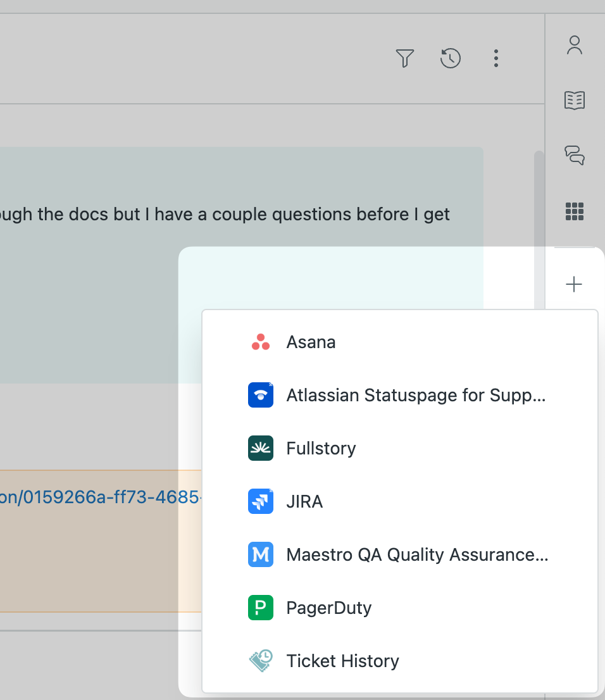Screen dimensions: 605x700
Task: Show the events history clock icon
Action: [x=450, y=59]
